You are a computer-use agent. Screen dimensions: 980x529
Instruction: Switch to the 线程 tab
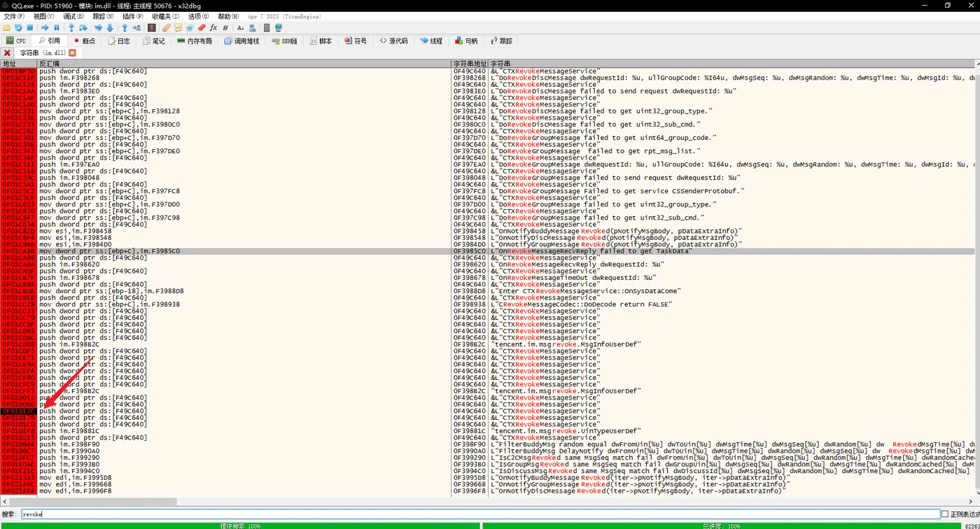(431, 41)
